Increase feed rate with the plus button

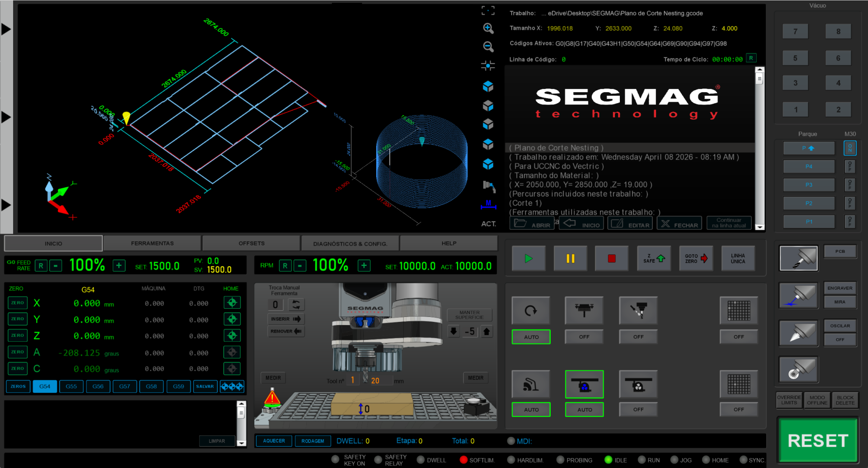[x=119, y=265]
